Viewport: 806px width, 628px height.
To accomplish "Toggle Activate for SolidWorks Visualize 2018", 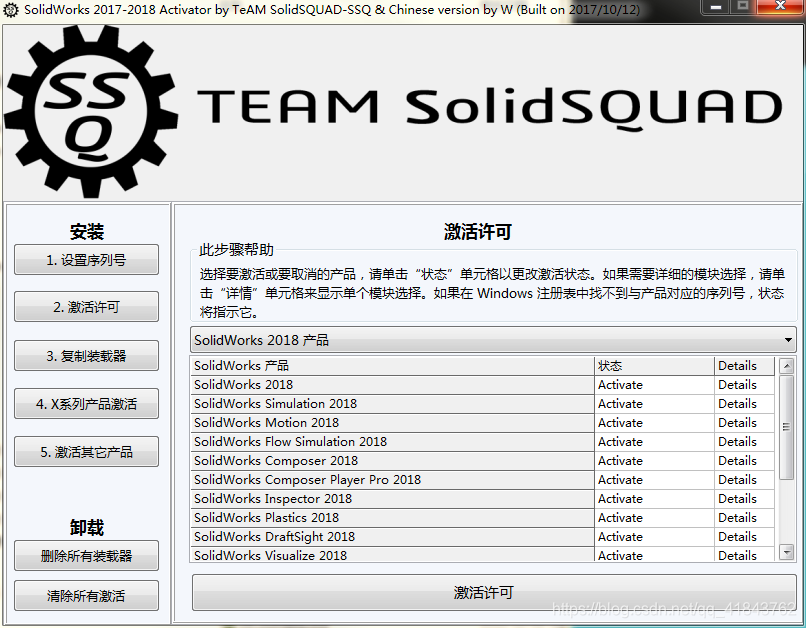I will [654, 555].
